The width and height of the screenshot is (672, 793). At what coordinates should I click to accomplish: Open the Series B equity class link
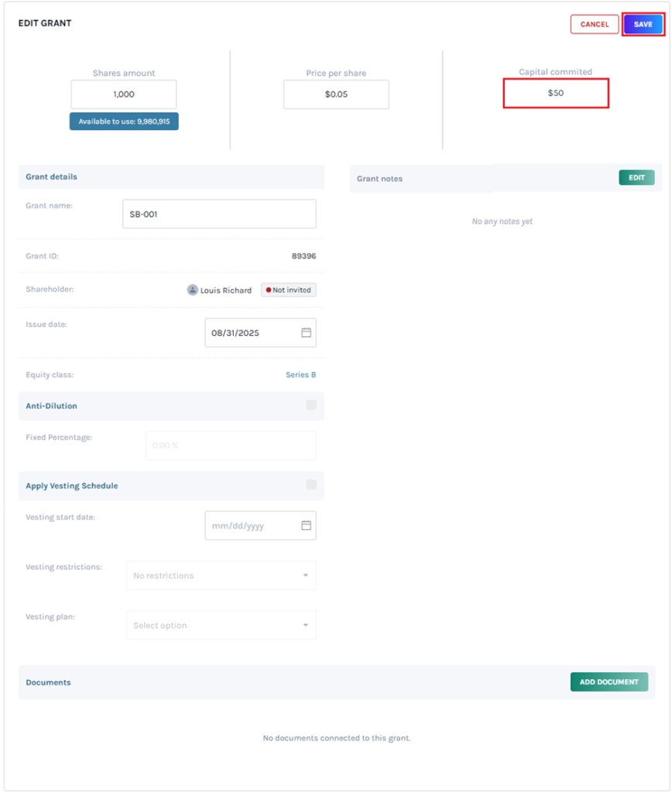pyautogui.click(x=300, y=375)
